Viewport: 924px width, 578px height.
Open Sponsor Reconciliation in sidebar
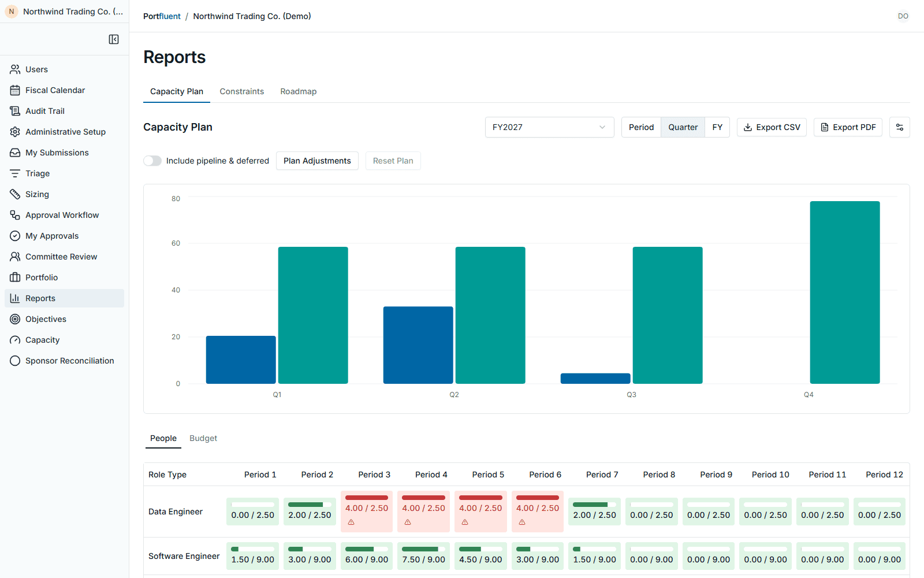[x=64, y=361]
